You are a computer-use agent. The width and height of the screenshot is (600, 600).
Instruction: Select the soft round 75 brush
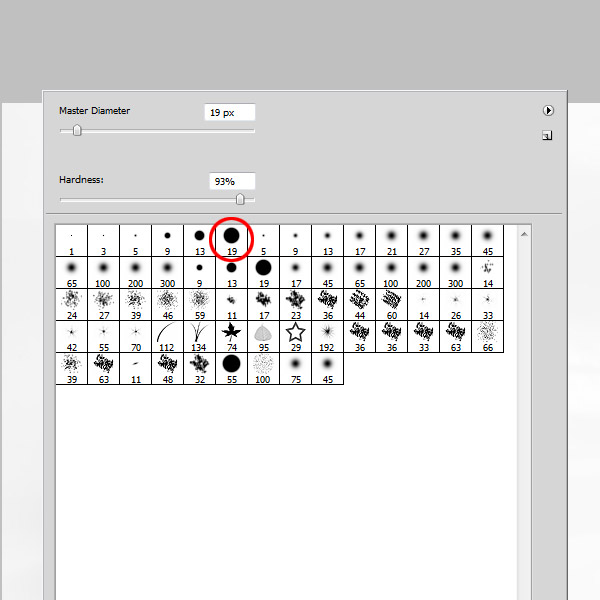point(295,369)
